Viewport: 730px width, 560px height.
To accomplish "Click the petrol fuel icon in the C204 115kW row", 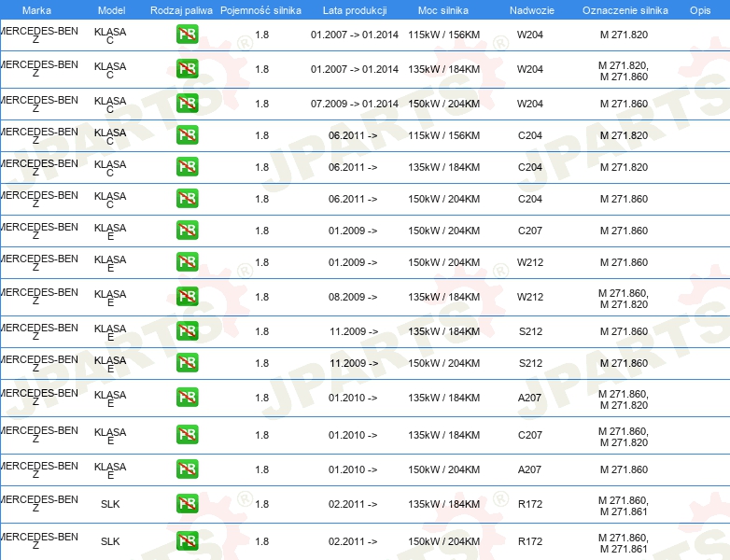I will tap(187, 135).
